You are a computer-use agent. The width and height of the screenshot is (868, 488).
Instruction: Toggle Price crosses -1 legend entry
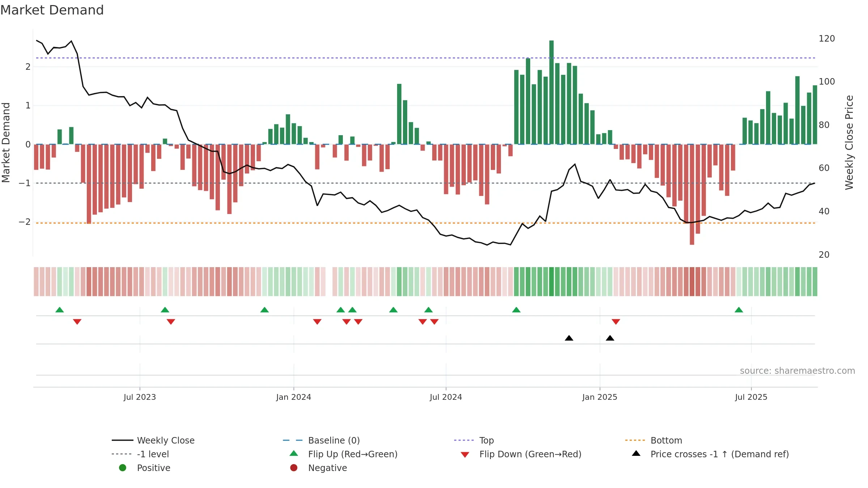(x=710, y=454)
